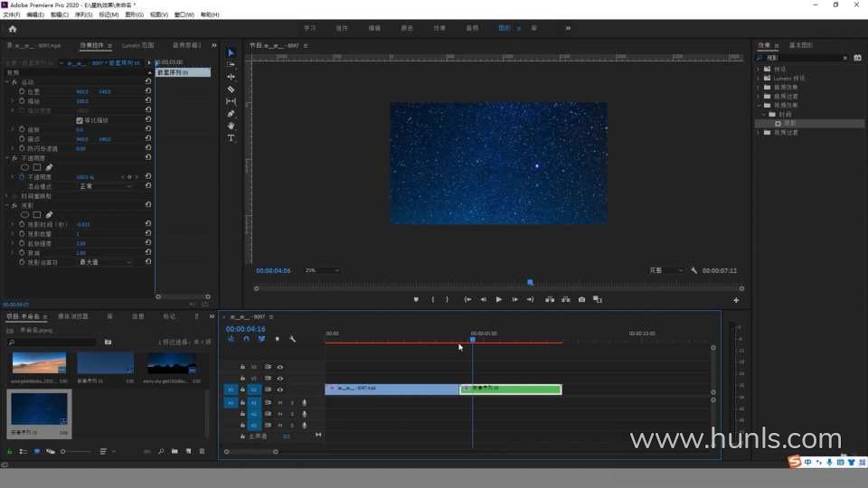This screenshot has height=488, width=868.
Task: Click the 00:00:04:16 timeline timecode
Action: 246,329
